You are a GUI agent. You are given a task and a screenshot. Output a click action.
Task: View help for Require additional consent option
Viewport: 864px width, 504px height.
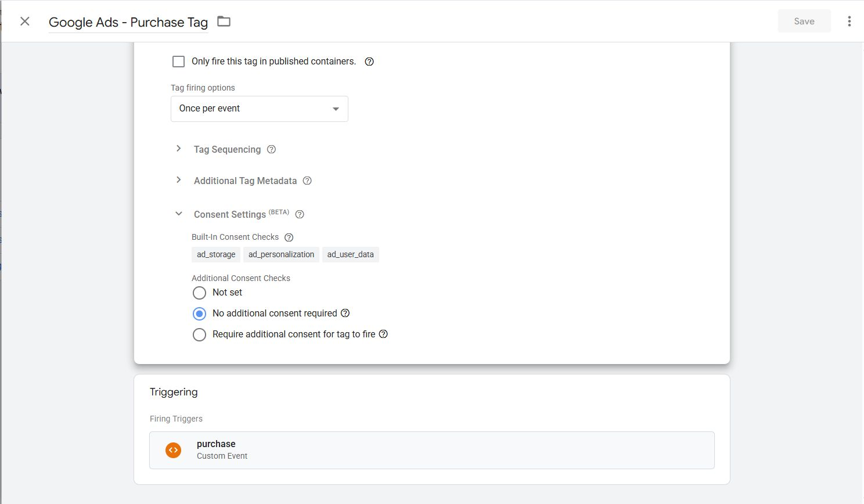383,334
